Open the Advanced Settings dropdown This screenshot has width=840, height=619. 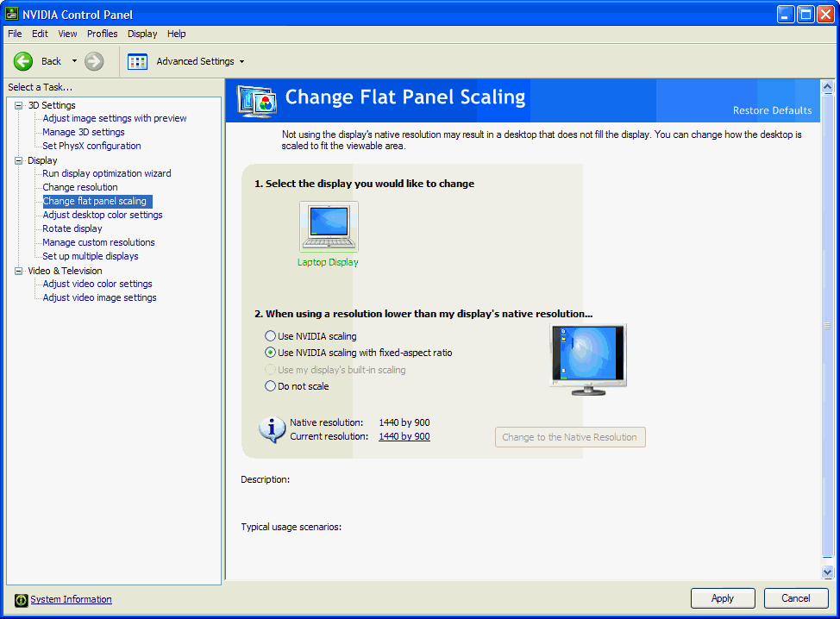[x=241, y=61]
